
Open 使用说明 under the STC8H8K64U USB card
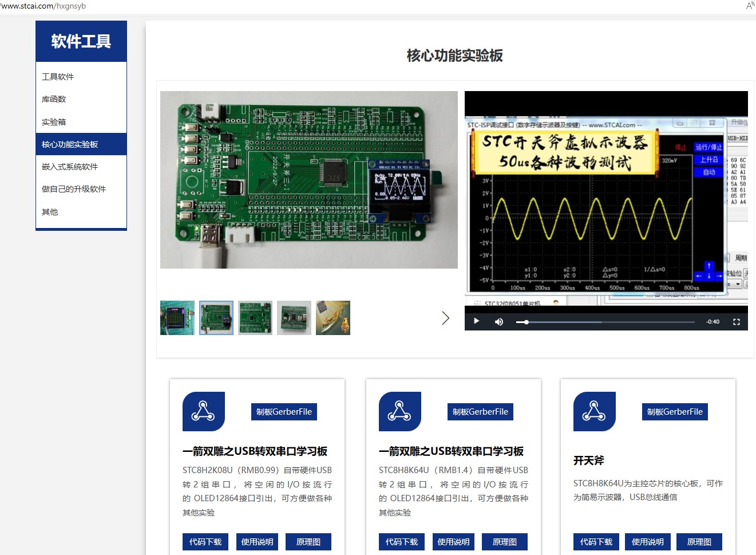(x=453, y=542)
